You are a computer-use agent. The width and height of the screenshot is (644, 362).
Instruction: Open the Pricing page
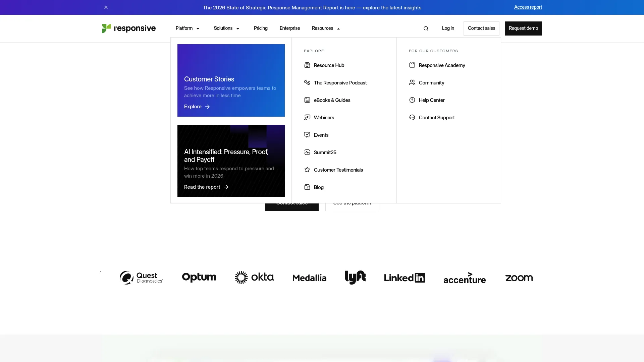click(261, 28)
